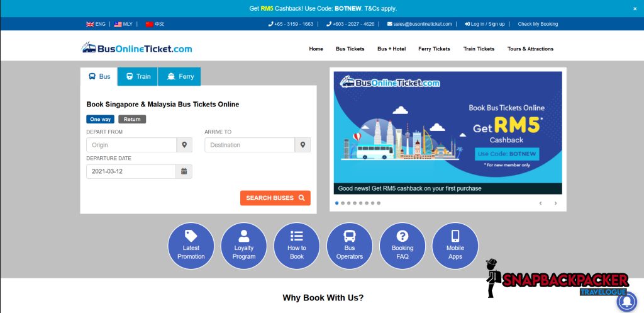The height and width of the screenshot is (313, 644).
Task: Click the departure date field 2021-03-12
Action: point(131,171)
